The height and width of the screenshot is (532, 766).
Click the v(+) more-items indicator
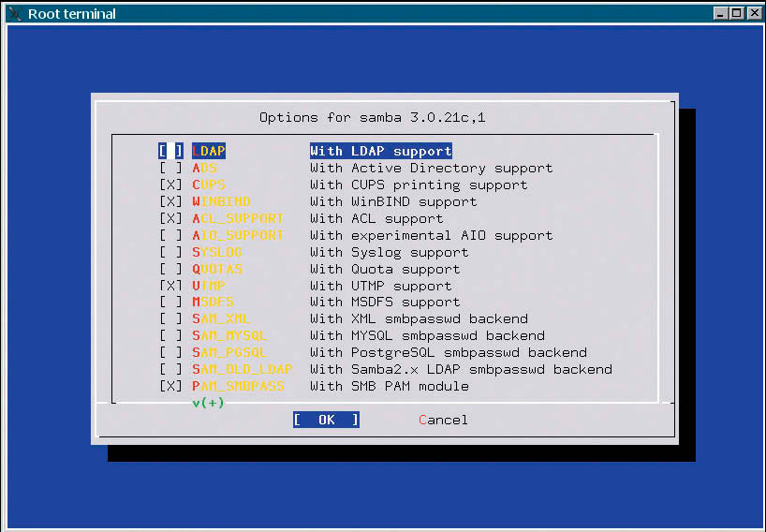pos(208,403)
